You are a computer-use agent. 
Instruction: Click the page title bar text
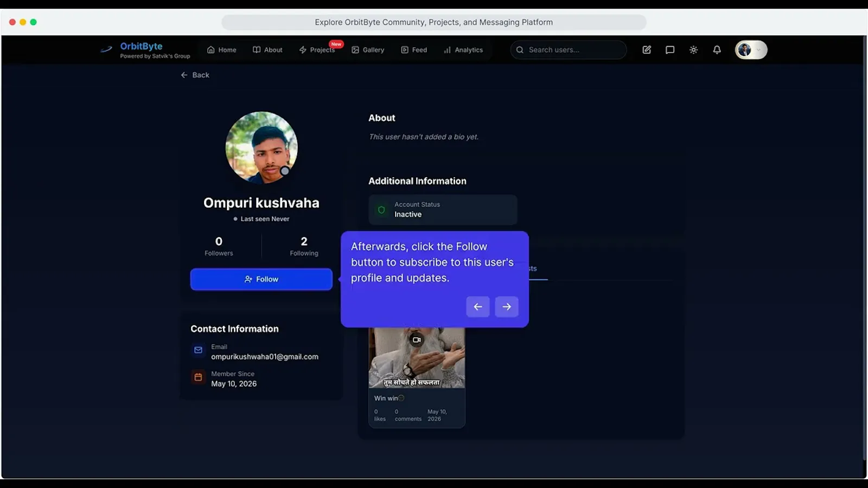(434, 22)
